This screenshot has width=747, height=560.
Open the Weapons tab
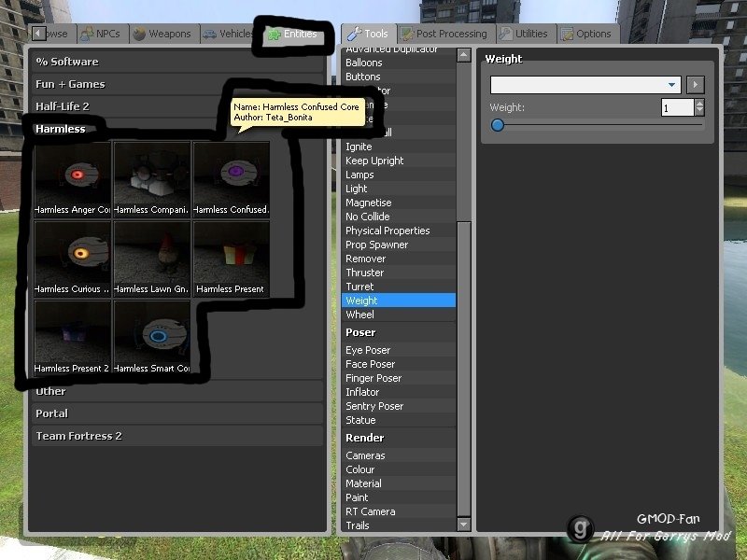[x=162, y=34]
